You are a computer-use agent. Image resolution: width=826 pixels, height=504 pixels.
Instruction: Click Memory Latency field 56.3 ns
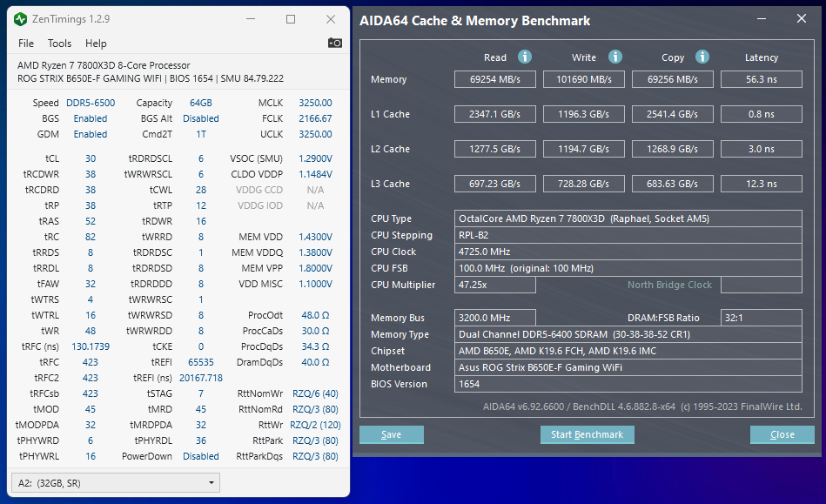click(x=762, y=79)
